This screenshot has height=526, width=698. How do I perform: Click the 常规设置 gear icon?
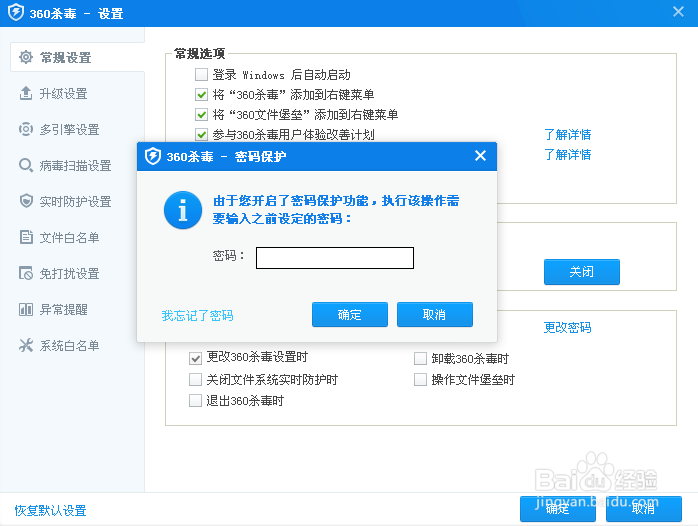[x=26, y=57]
